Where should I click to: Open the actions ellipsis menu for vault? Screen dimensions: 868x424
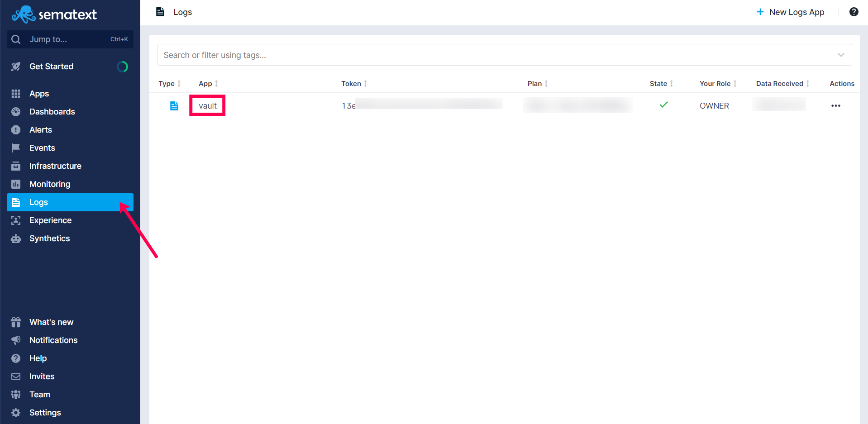pos(836,106)
